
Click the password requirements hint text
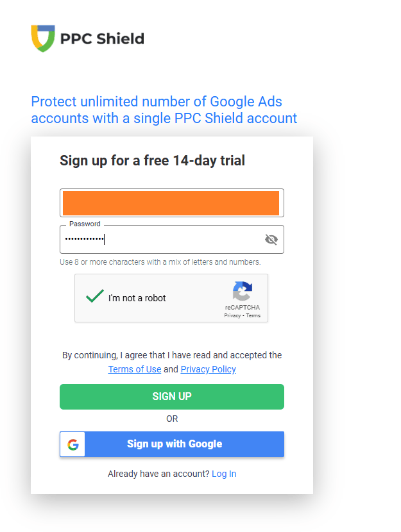coord(160,262)
